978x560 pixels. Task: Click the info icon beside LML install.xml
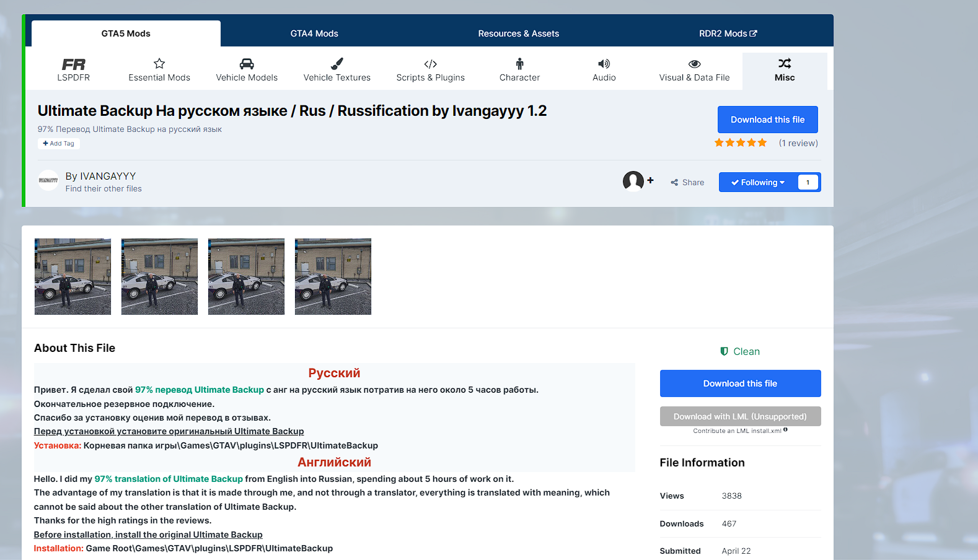coord(785,430)
